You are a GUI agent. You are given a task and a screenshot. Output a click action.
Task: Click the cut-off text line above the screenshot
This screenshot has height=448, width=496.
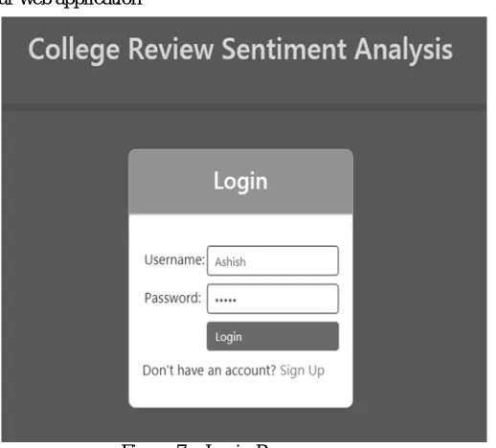(x=71, y=3)
